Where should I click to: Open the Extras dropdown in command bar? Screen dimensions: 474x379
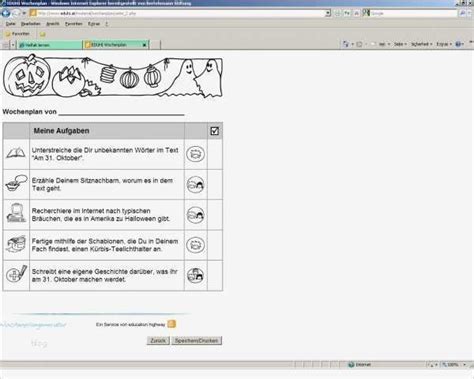444,44
